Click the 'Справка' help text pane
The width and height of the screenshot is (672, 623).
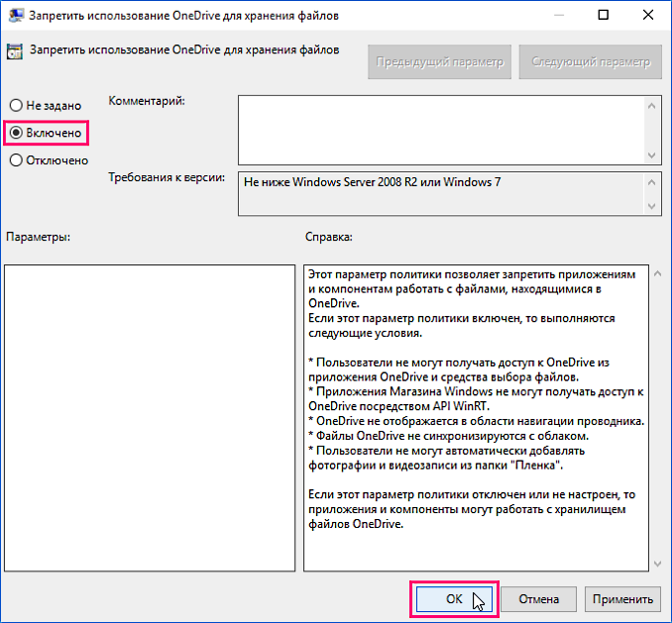click(476, 418)
